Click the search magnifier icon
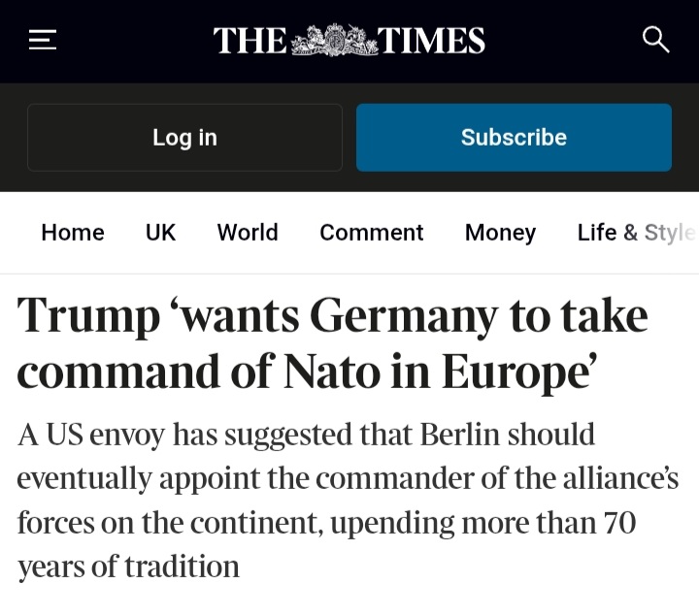The width and height of the screenshot is (699, 616). pos(656,41)
